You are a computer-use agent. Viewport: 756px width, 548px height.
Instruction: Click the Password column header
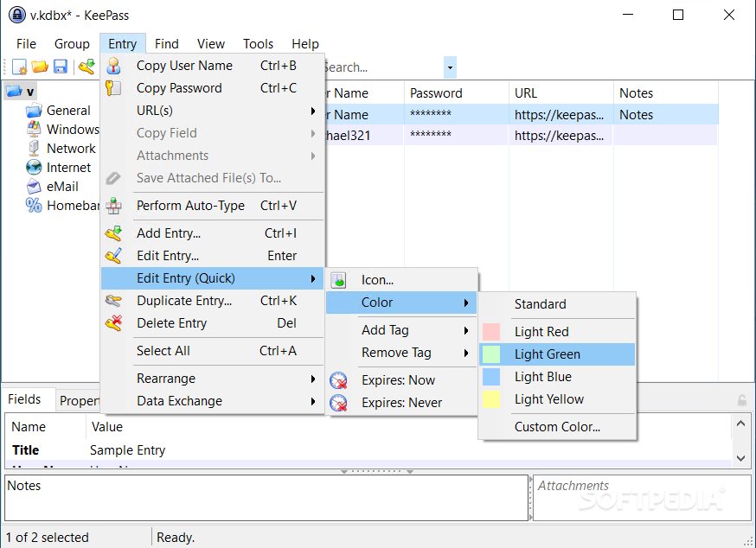click(x=456, y=93)
